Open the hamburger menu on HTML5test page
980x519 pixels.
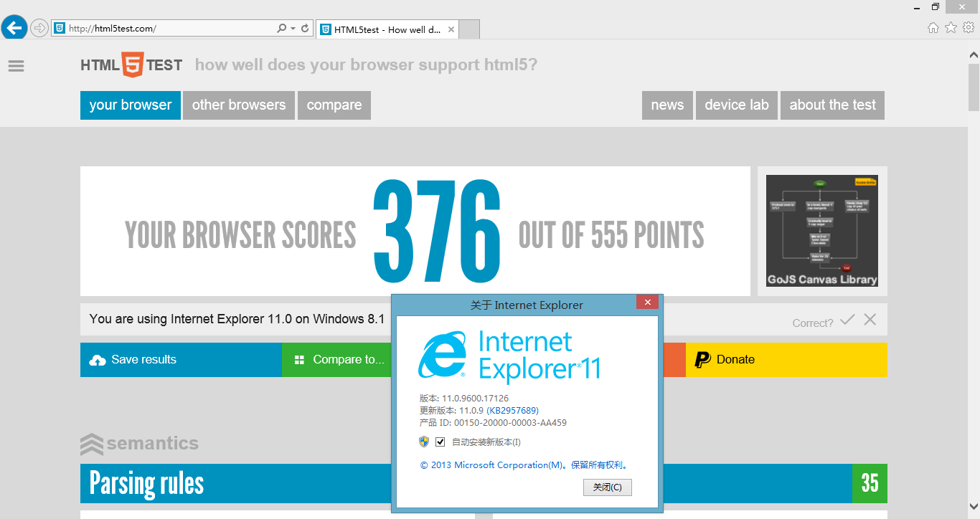tap(16, 66)
